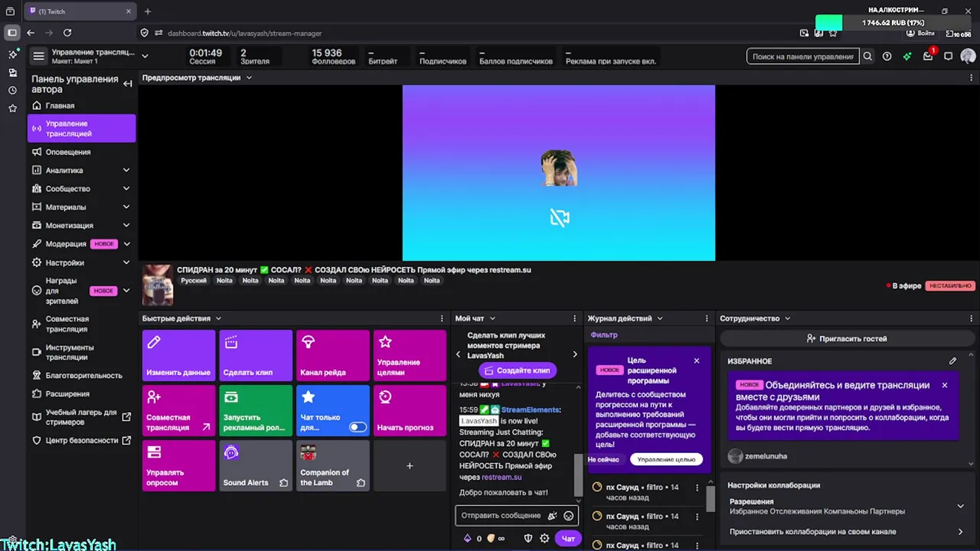Open the green sparkle updates icon
The width and height of the screenshot is (980, 551).
[907, 56]
